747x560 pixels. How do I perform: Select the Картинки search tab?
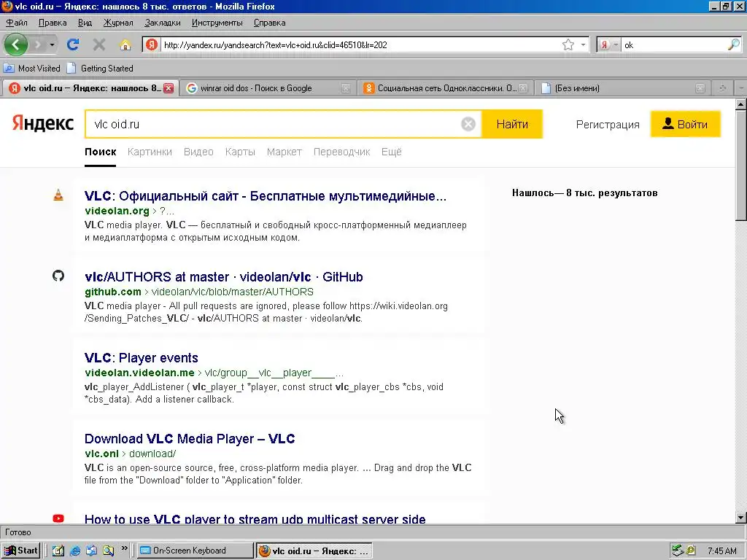click(x=150, y=152)
